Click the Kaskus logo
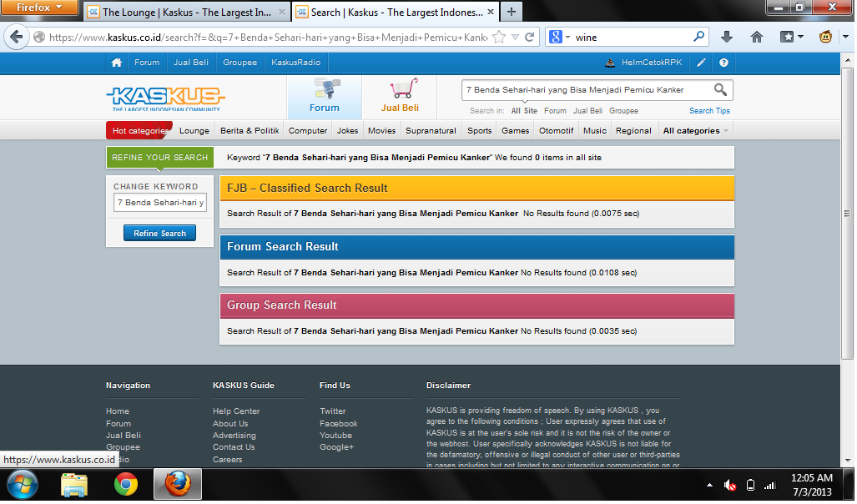The width and height of the screenshot is (857, 504). pos(165,98)
